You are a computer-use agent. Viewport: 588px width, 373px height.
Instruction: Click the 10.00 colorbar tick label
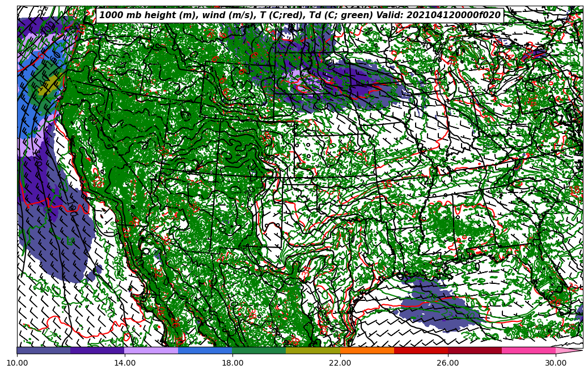(17, 362)
